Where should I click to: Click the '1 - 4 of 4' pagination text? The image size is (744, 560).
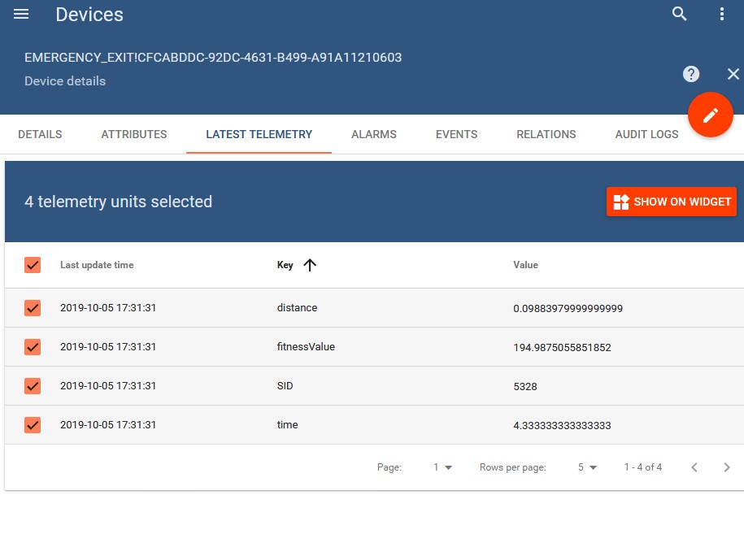pos(643,467)
